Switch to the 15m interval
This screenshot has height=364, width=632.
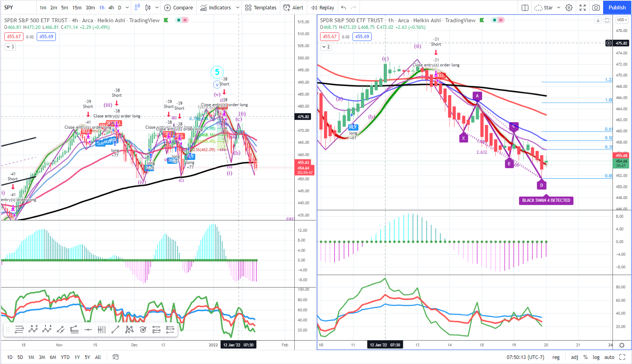tap(77, 7)
